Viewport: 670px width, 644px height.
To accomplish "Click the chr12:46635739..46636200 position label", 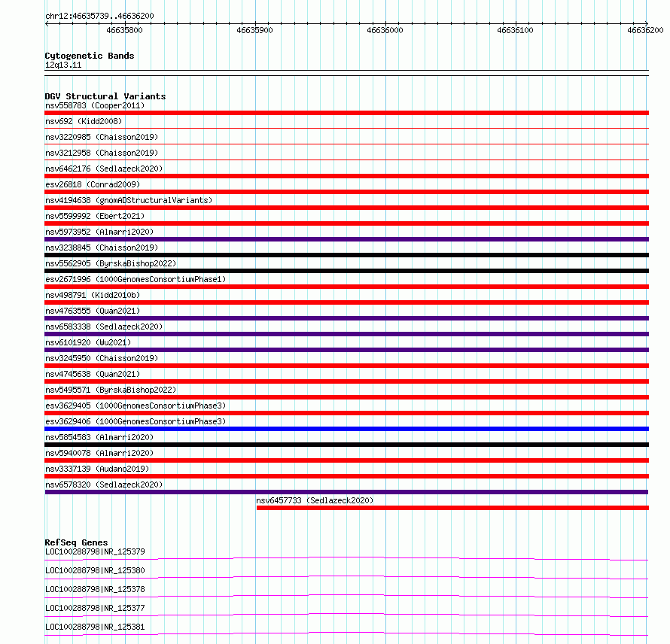I will pyautogui.click(x=99, y=17).
